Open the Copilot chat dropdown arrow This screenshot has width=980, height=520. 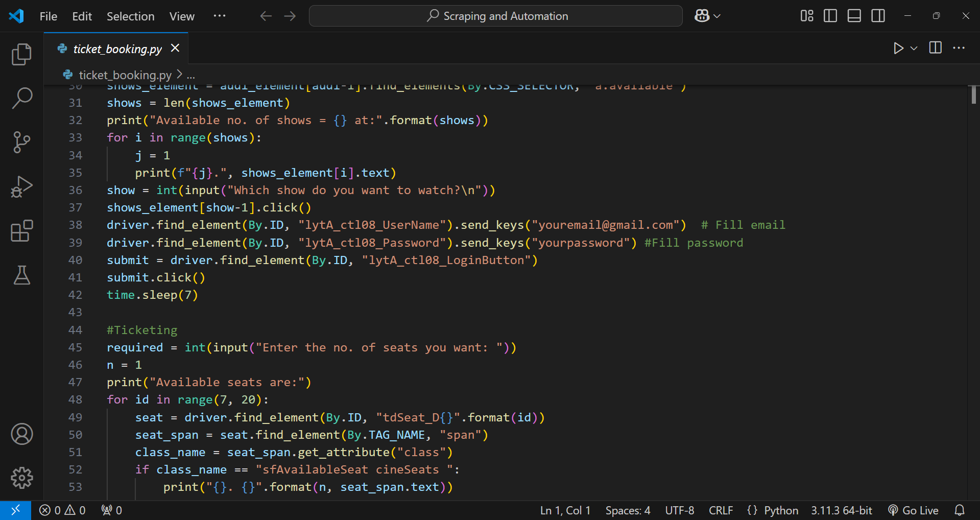click(x=717, y=16)
